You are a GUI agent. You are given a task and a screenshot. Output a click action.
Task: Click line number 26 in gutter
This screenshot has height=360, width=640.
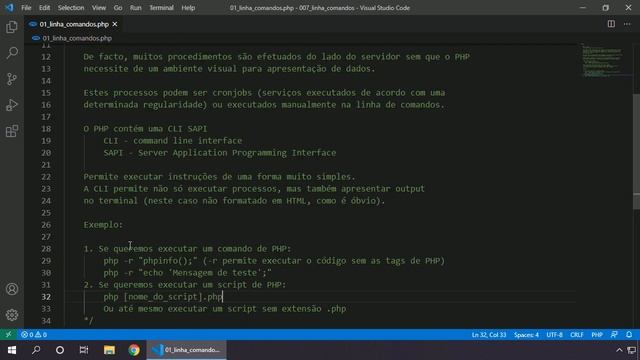pyautogui.click(x=46, y=224)
